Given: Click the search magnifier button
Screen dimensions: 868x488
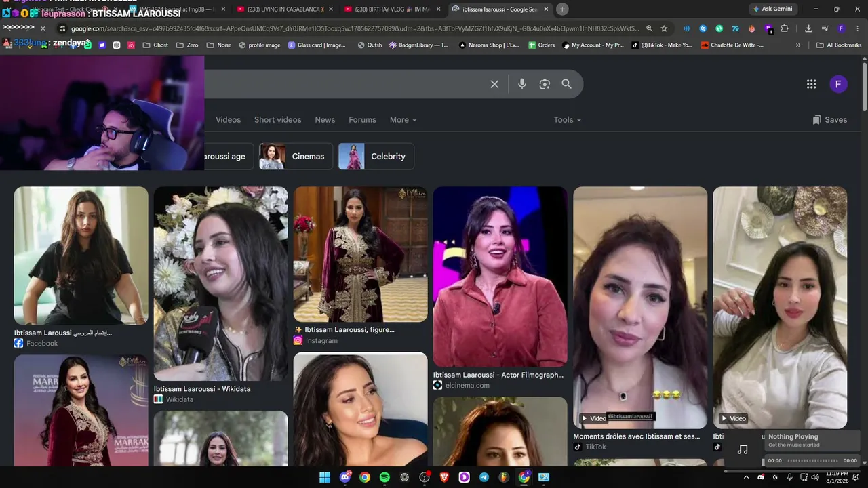Looking at the screenshot, I should [567, 84].
